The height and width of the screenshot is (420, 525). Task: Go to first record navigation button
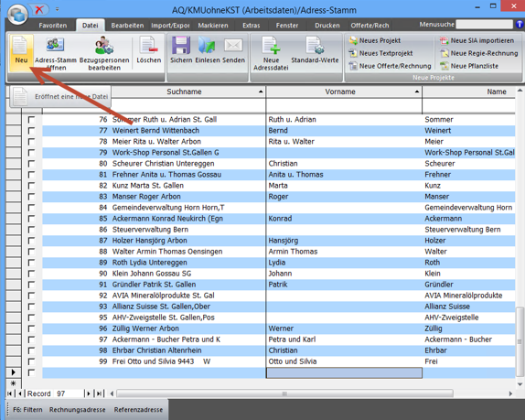pos(9,393)
